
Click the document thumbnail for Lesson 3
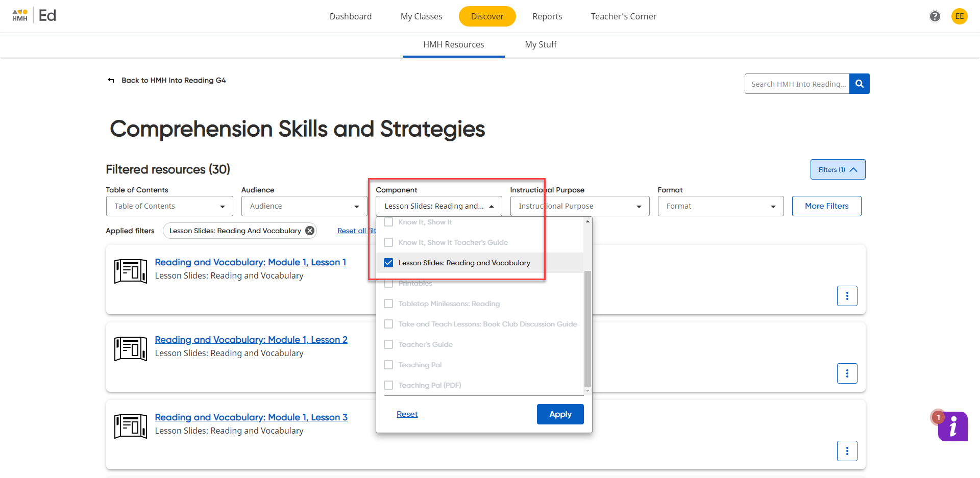130,426
